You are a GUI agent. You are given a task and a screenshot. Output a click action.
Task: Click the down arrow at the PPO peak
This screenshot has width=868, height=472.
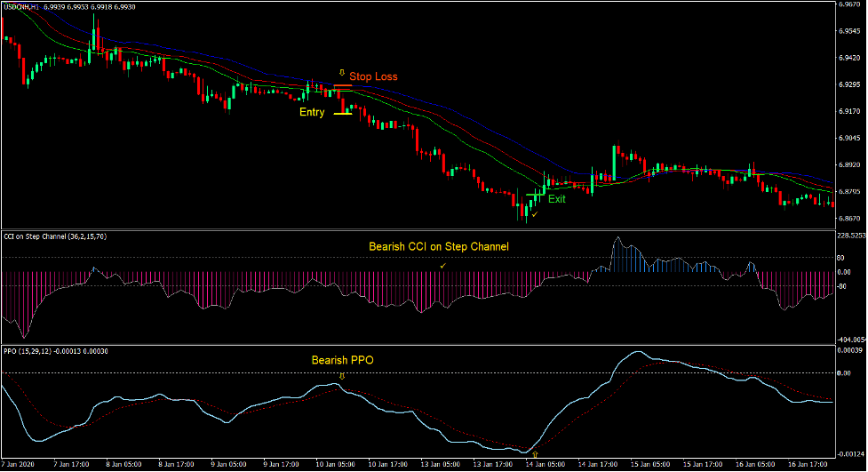pos(341,376)
